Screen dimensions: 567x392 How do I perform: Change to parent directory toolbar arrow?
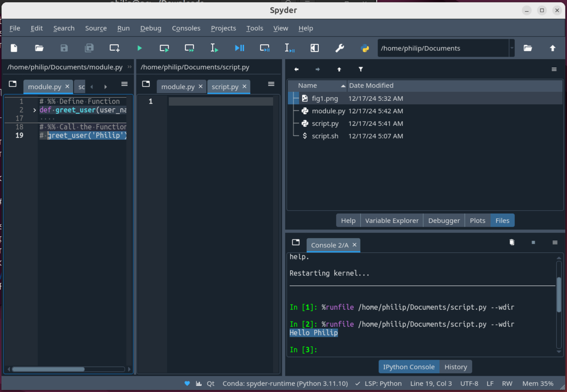(553, 48)
